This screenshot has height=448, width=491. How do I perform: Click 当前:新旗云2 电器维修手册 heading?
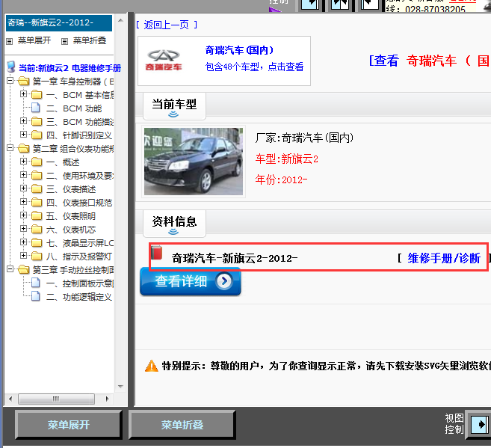click(x=70, y=68)
